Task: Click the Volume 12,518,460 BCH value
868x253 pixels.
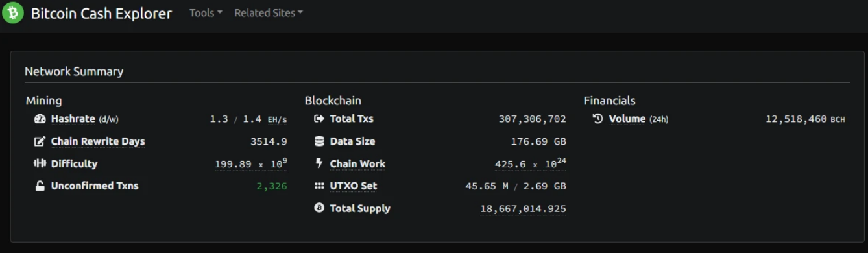Action: [x=805, y=119]
